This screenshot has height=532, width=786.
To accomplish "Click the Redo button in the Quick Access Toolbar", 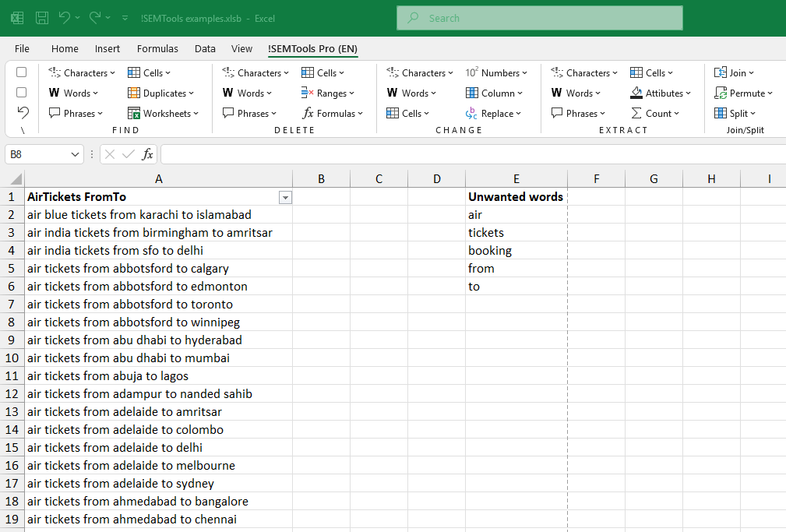I will coord(92,17).
